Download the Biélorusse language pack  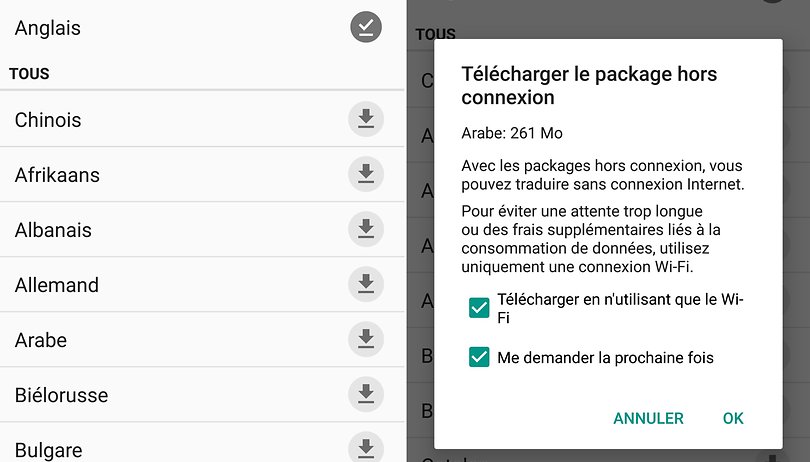pos(366,394)
